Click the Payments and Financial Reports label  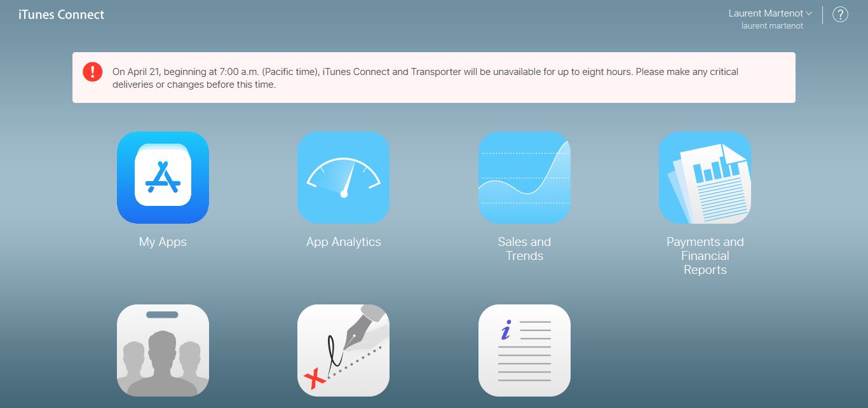[x=705, y=256]
